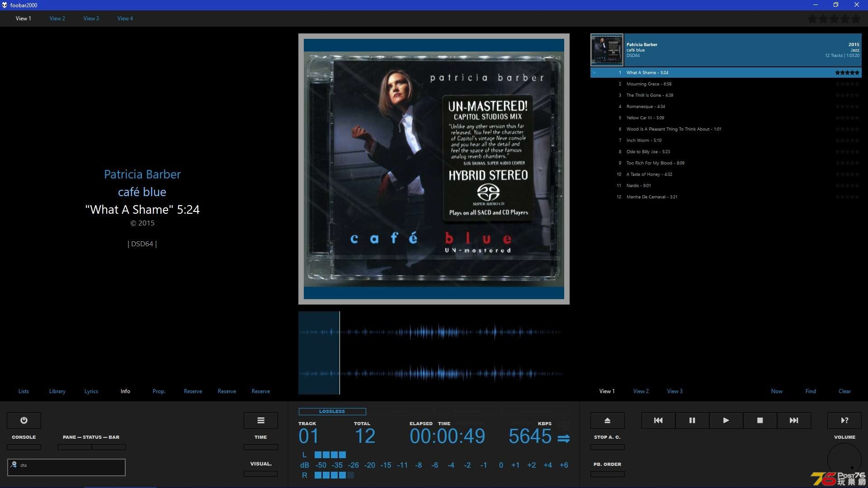The image size is (868, 488).
Task: Select track 'A Taste of Honey - 4:32'
Action: pos(726,174)
